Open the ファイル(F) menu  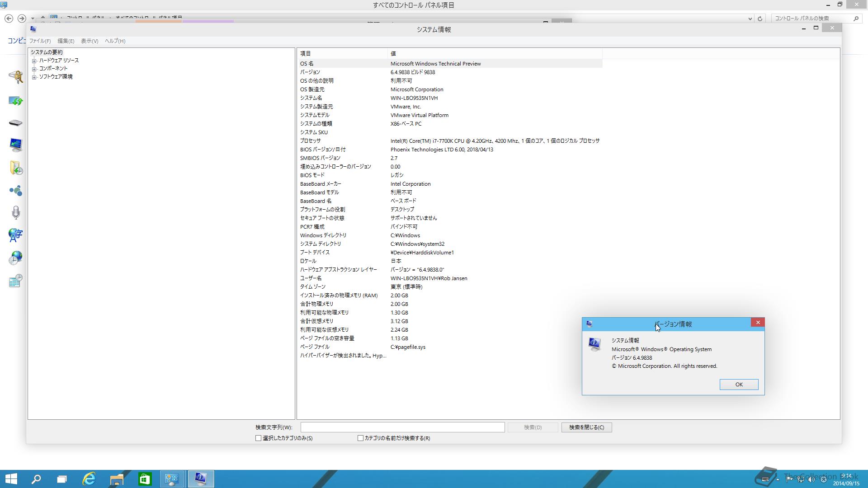click(x=40, y=41)
